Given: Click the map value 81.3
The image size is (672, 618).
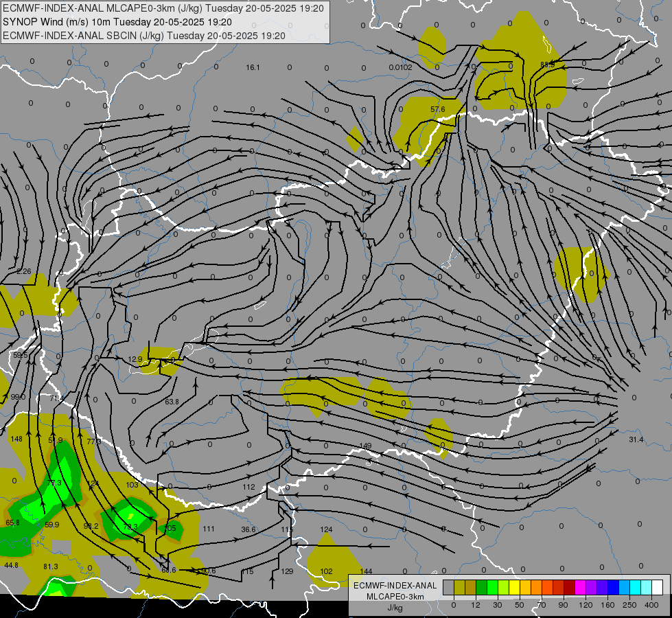Looking at the screenshot, I should (51, 566).
